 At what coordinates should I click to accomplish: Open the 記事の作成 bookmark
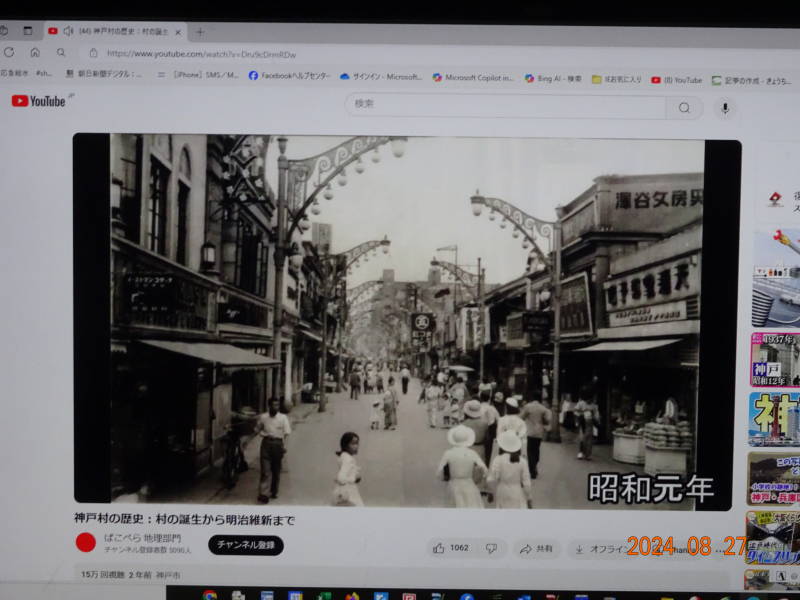(752, 81)
